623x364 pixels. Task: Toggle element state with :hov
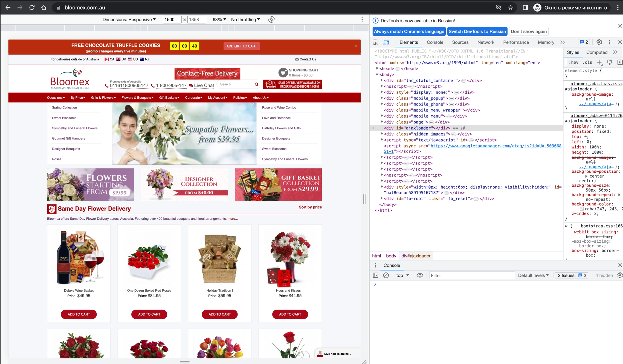(573, 62)
